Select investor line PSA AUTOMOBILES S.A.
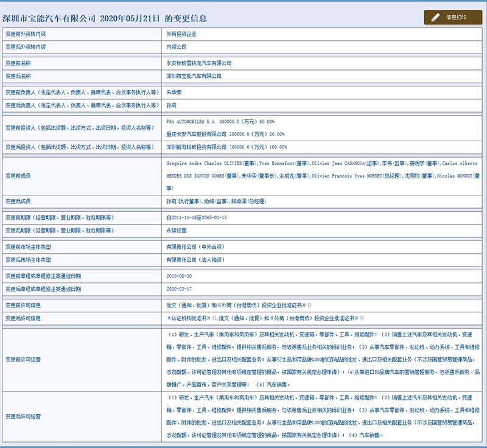Image resolution: width=487 pixels, height=448 pixels. [x=220, y=122]
